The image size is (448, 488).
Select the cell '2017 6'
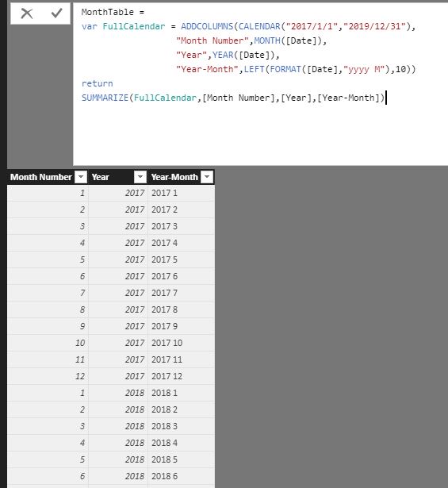tap(181, 276)
